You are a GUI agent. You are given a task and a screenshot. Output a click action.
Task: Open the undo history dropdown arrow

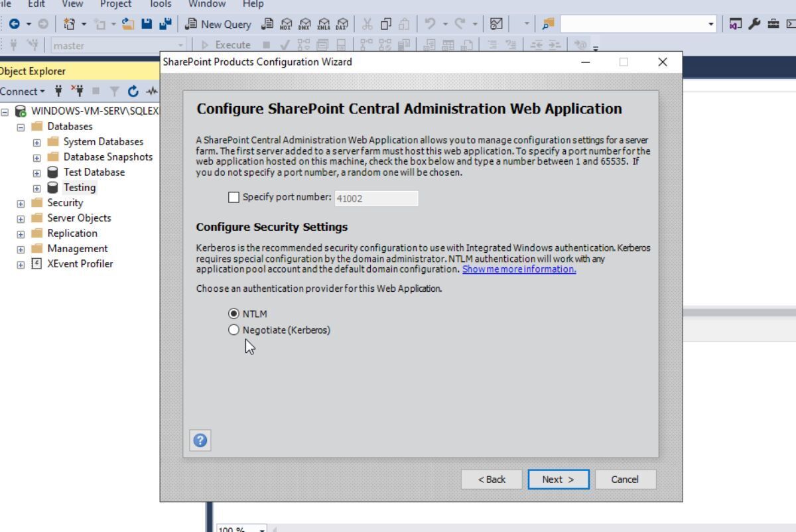click(445, 24)
